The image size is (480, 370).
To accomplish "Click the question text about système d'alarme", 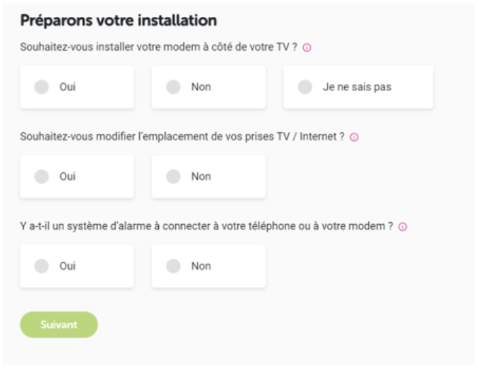I will (x=206, y=226).
